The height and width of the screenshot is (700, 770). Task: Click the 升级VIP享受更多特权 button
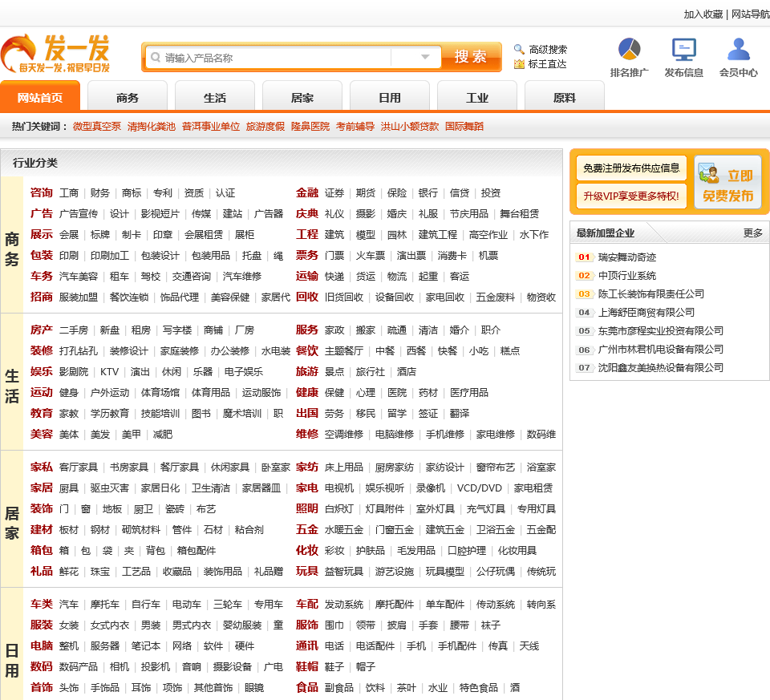pyautogui.click(x=631, y=196)
